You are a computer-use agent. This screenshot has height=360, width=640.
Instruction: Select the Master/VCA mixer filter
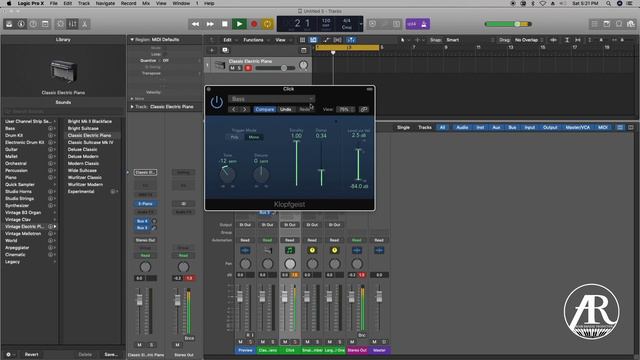(578, 127)
